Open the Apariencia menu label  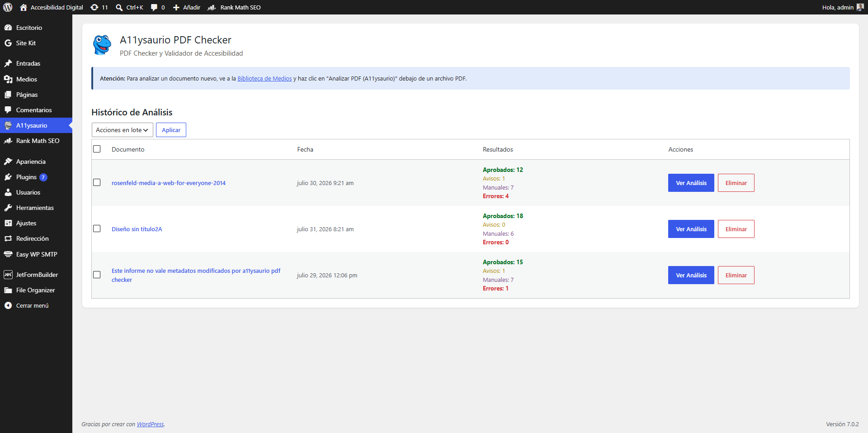coord(31,162)
